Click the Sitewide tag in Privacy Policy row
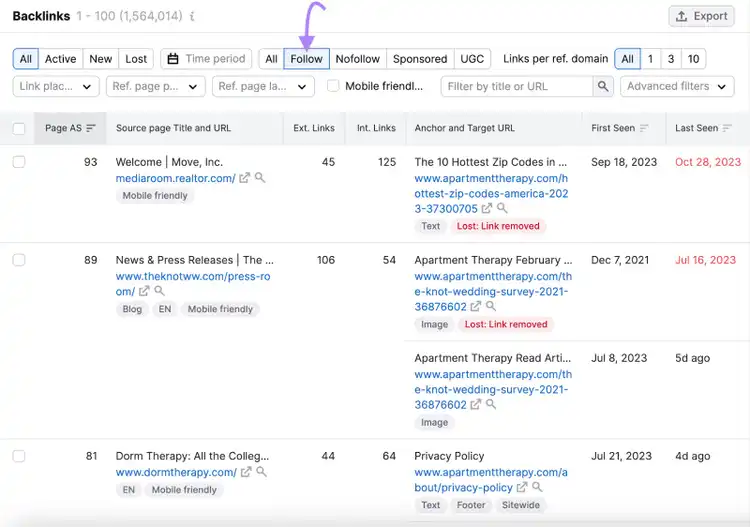 (520, 505)
